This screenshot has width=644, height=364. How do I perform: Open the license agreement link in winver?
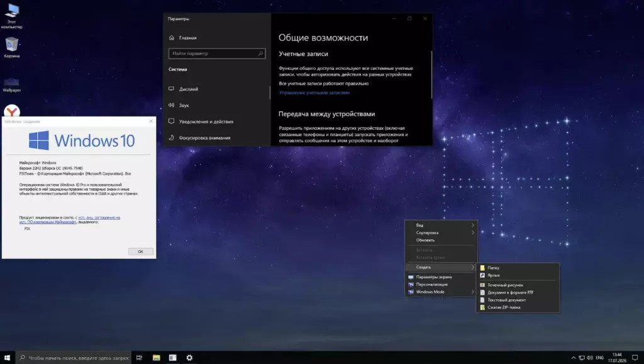[x=70, y=220]
